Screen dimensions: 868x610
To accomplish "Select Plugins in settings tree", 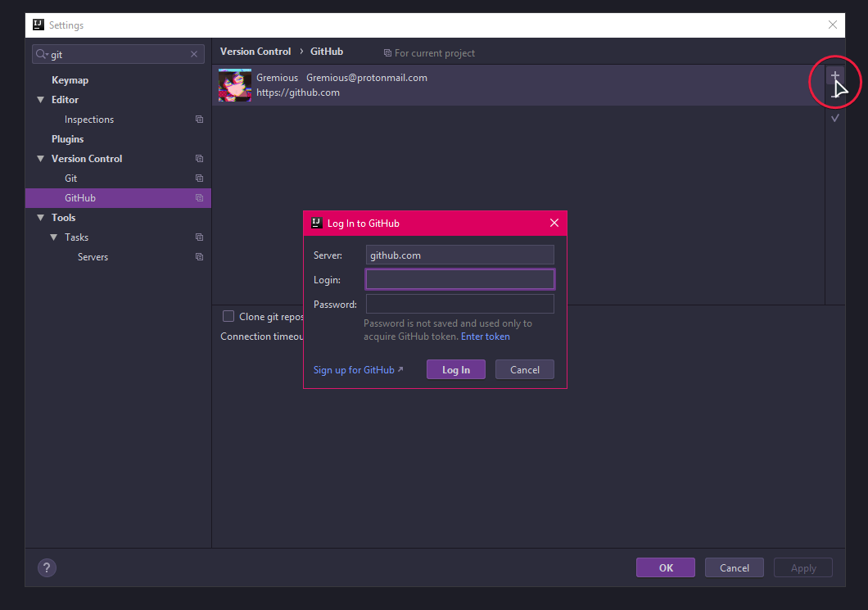I will click(x=67, y=139).
